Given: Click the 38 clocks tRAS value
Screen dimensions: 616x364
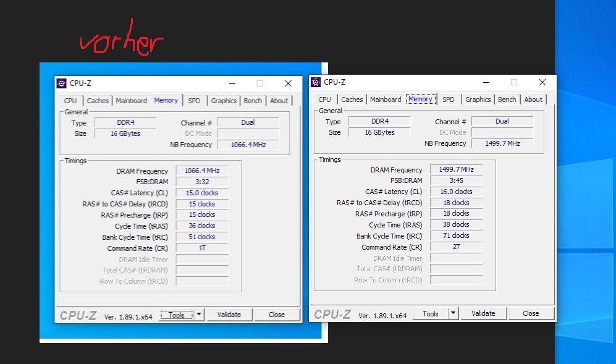Looking at the screenshot, I should click(456, 224).
